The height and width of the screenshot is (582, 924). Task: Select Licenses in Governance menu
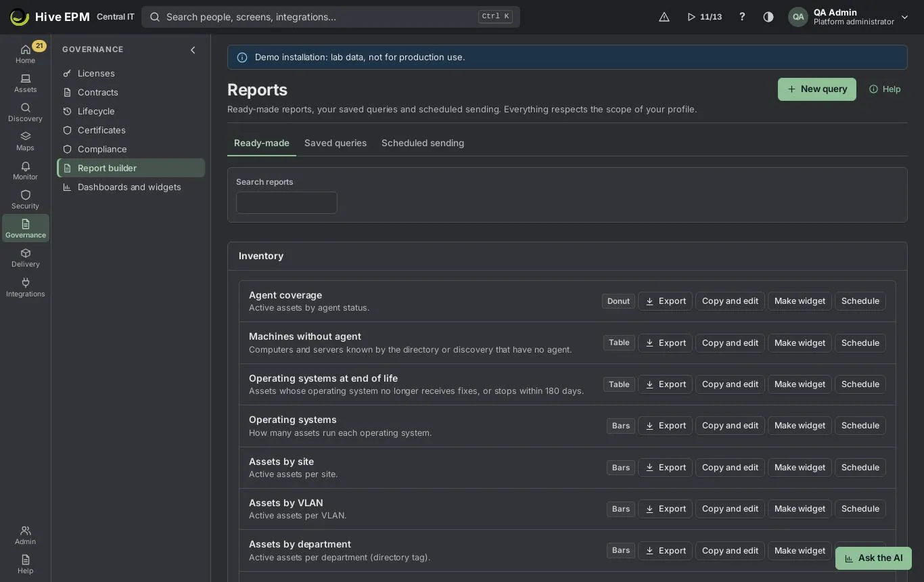click(131, 73)
